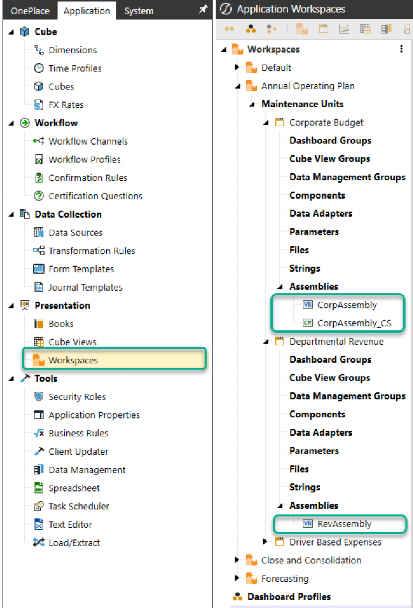Click the three-circles workspace toolbar icon
Screen dimensions: 413x608
pyautogui.click(x=251, y=29)
